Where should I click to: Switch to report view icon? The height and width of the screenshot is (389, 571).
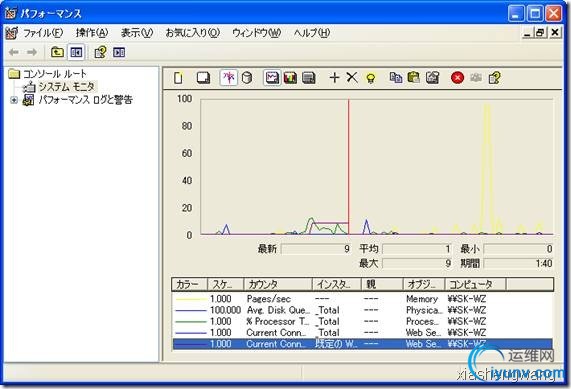click(309, 78)
